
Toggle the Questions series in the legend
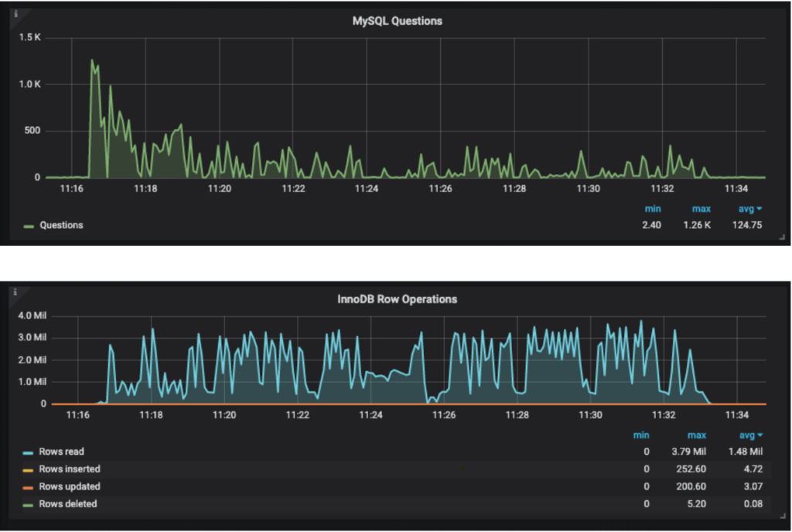point(61,225)
